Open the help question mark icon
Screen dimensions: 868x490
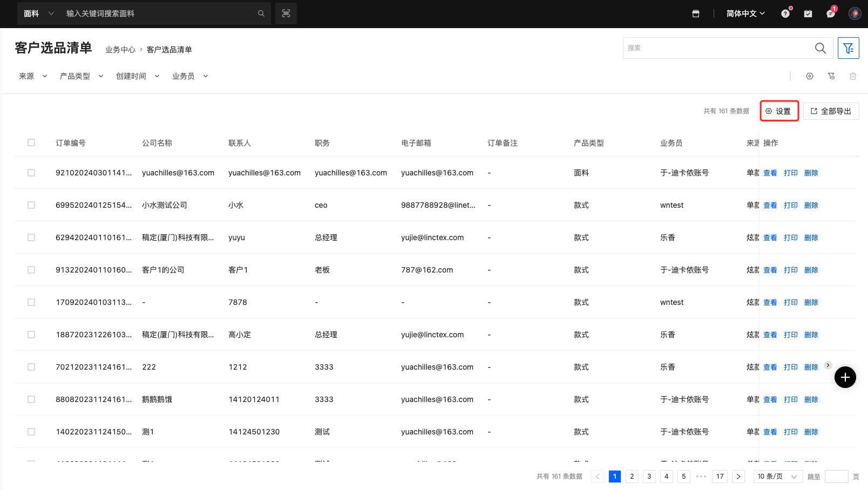point(785,13)
